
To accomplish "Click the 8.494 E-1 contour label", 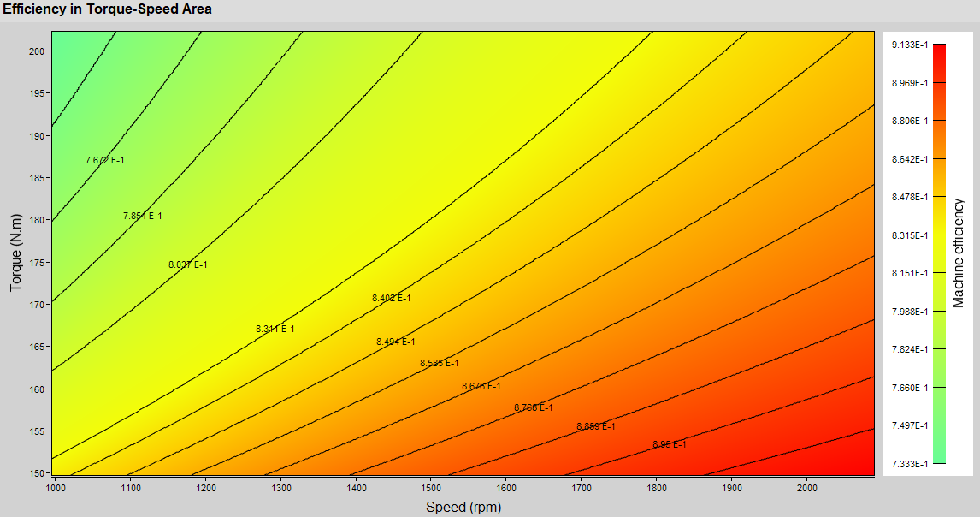I will 396,342.
